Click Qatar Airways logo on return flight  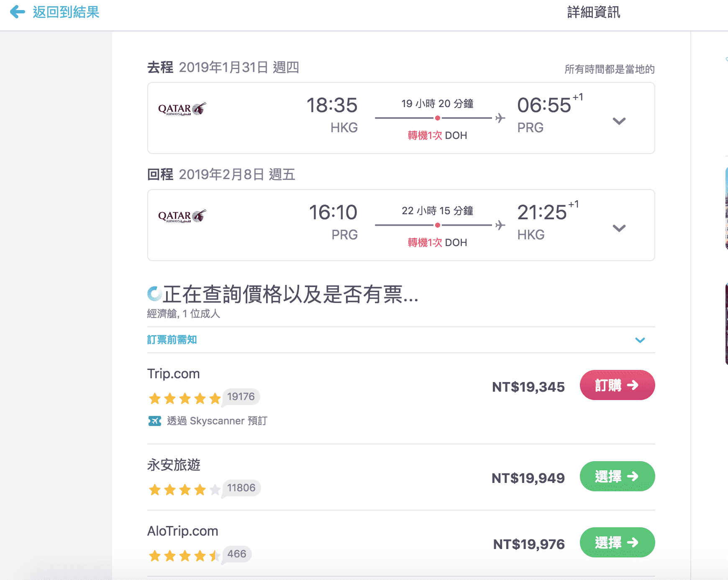click(182, 216)
